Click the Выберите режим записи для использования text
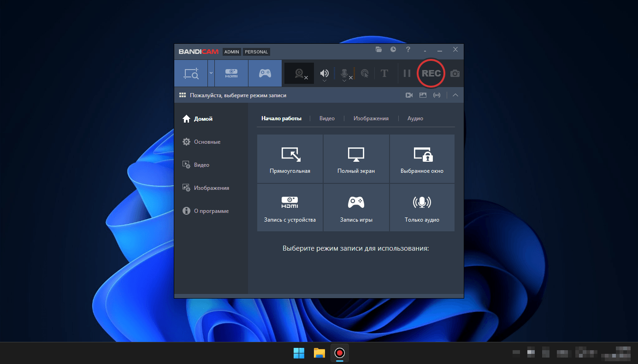 pyautogui.click(x=356, y=248)
